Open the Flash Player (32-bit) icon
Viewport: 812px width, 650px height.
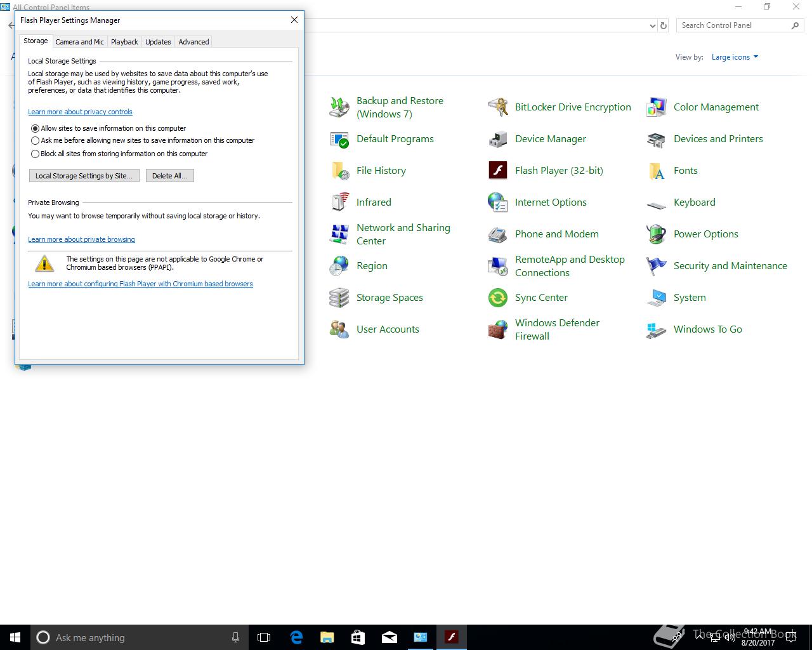tap(498, 171)
